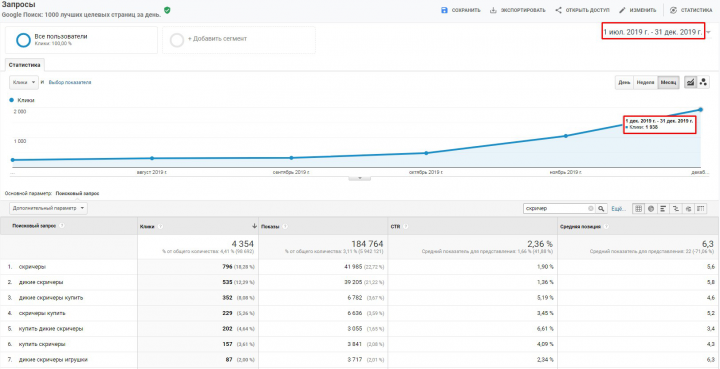Image resolution: width=720 pixels, height=369 pixels.
Task: Click the Все пользователи segment circle
Action: pos(23,40)
